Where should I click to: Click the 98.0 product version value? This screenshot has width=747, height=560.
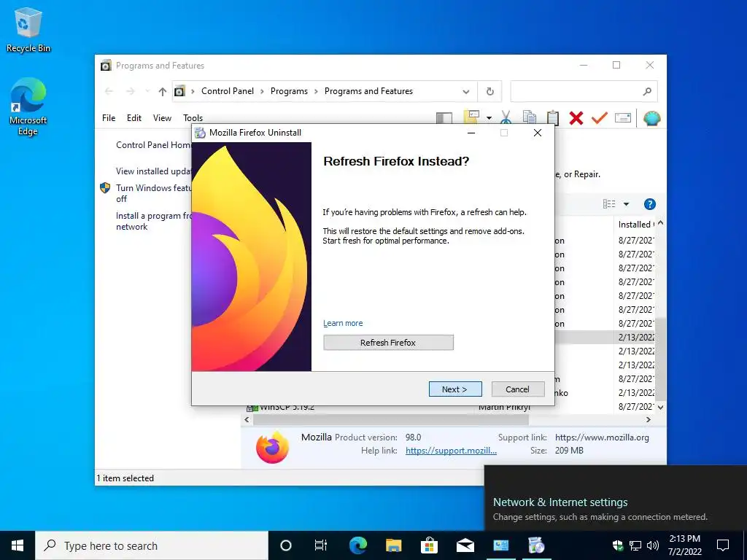coord(413,437)
